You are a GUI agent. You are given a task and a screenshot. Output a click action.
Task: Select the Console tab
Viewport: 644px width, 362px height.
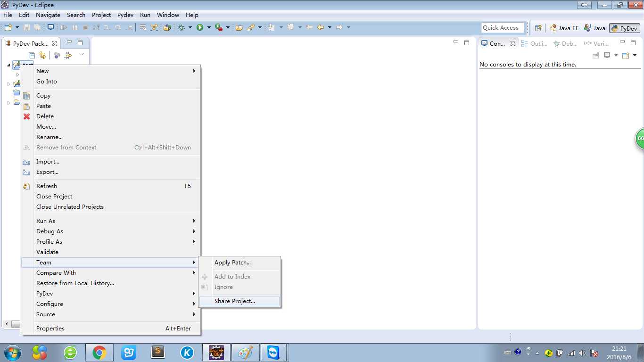click(498, 43)
